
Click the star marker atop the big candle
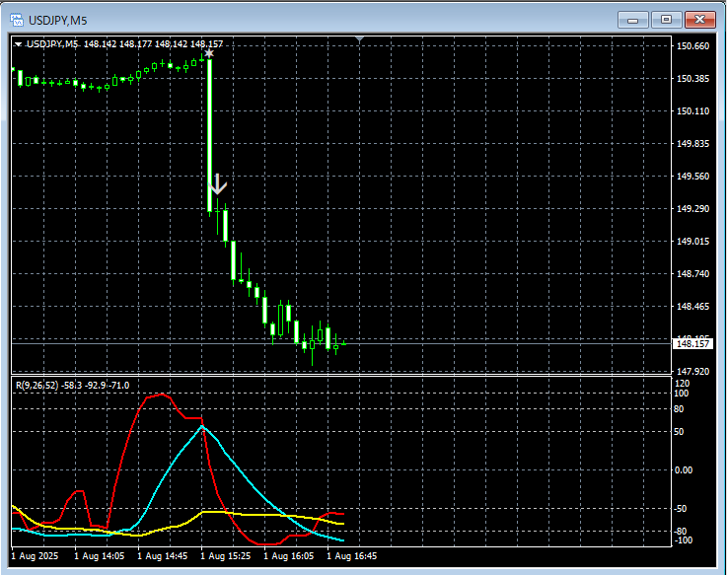(209, 53)
